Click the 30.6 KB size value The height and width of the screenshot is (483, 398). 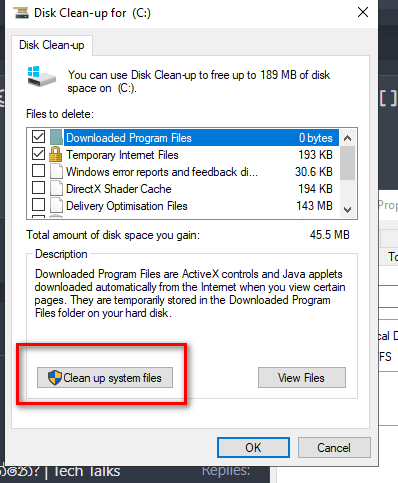click(x=314, y=172)
